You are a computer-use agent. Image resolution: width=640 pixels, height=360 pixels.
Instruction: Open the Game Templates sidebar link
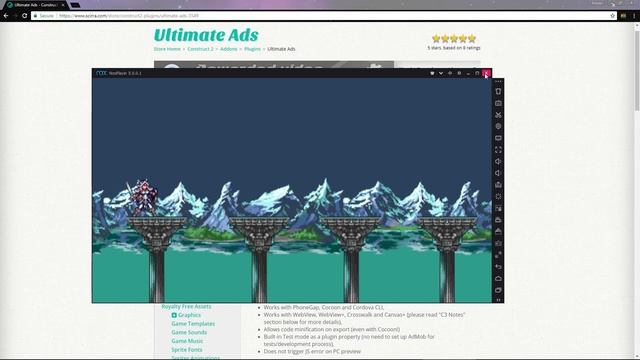click(x=193, y=324)
